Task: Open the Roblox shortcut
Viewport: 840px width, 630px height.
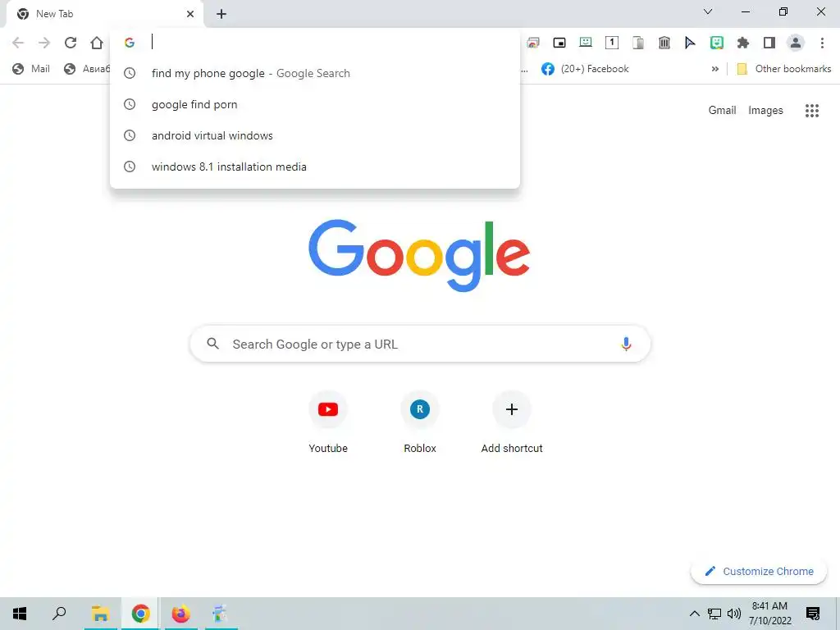Action: (420, 423)
